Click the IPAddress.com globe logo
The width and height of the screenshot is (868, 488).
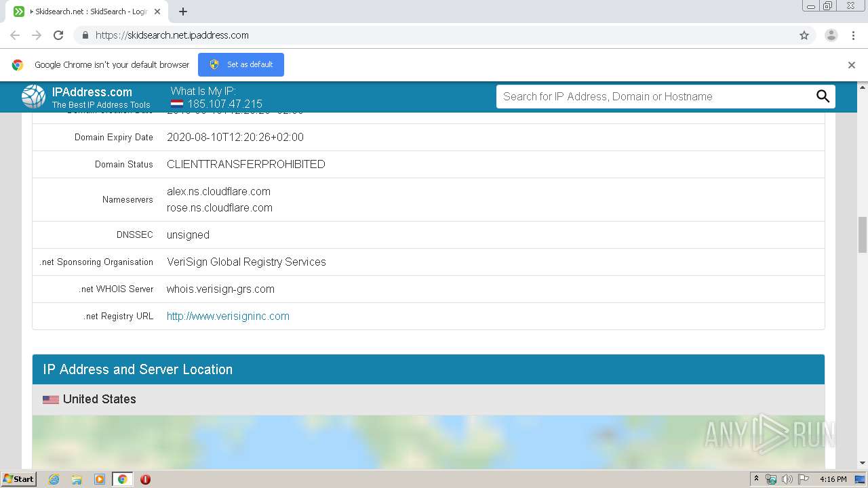33,97
